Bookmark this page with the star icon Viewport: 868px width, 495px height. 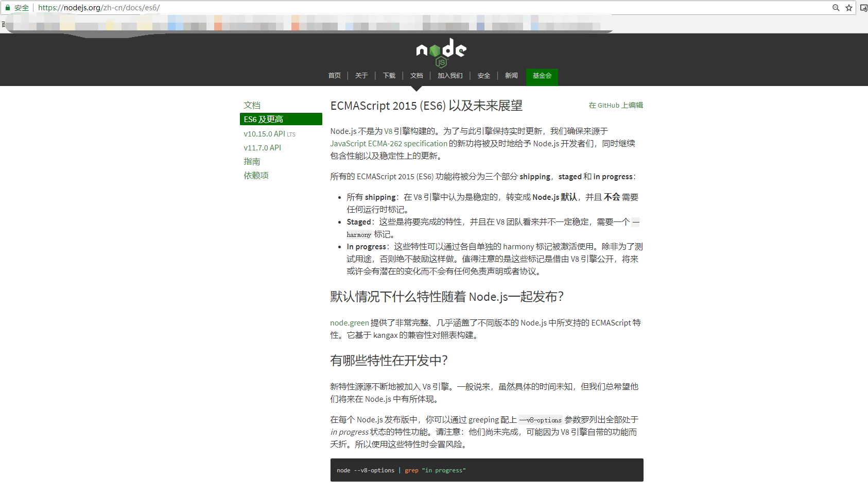(849, 8)
